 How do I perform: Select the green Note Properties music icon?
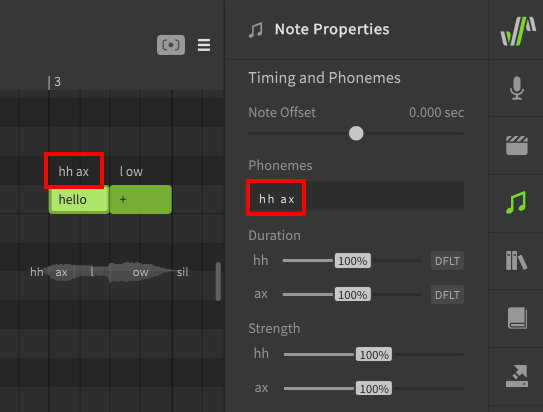[516, 203]
